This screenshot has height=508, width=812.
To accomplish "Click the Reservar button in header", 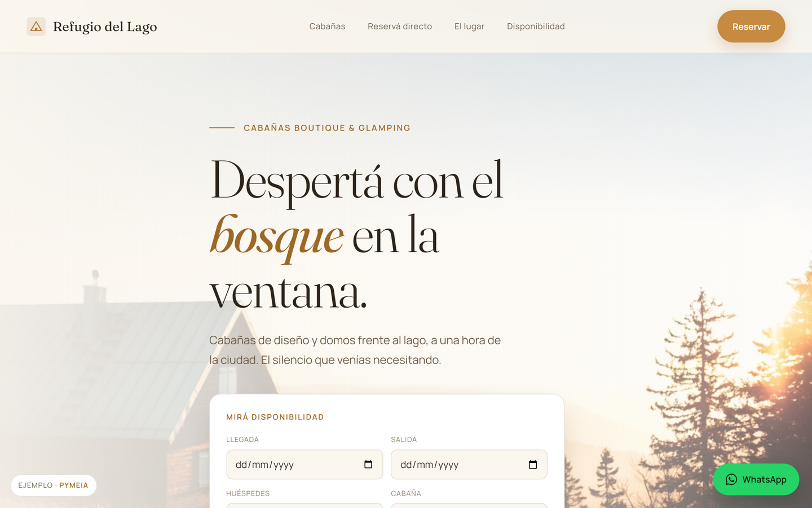I will [751, 27].
